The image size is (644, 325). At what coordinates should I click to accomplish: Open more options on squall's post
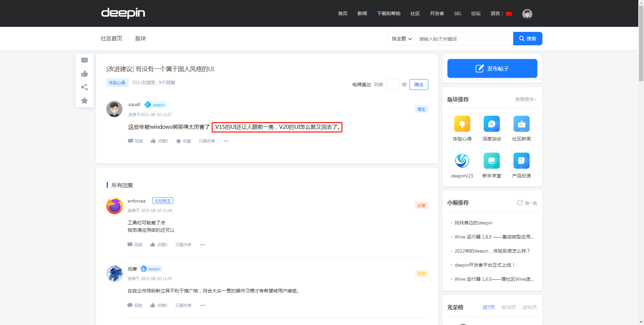(226, 141)
